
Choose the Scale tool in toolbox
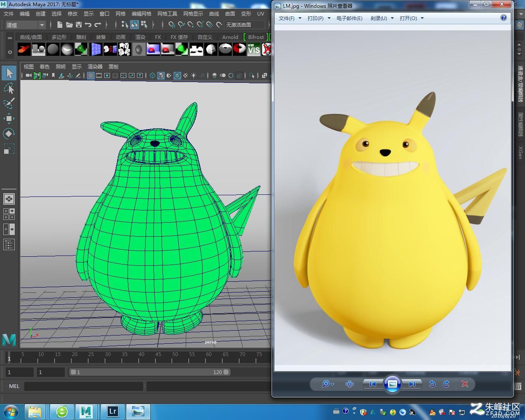9,149
